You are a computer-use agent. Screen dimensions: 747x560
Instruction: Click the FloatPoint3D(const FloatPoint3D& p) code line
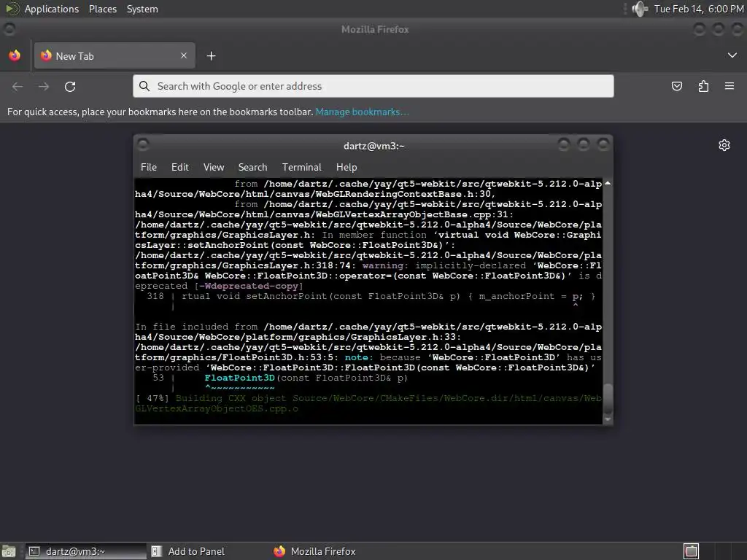(x=306, y=378)
